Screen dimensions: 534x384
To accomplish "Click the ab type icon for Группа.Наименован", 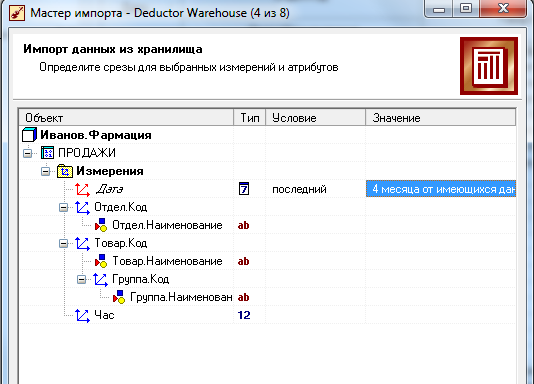I will [244, 298].
